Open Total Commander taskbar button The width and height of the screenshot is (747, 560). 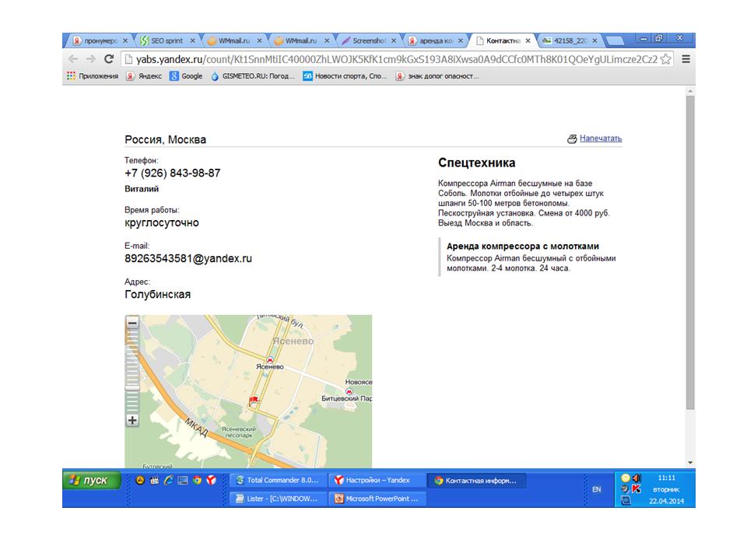278,480
